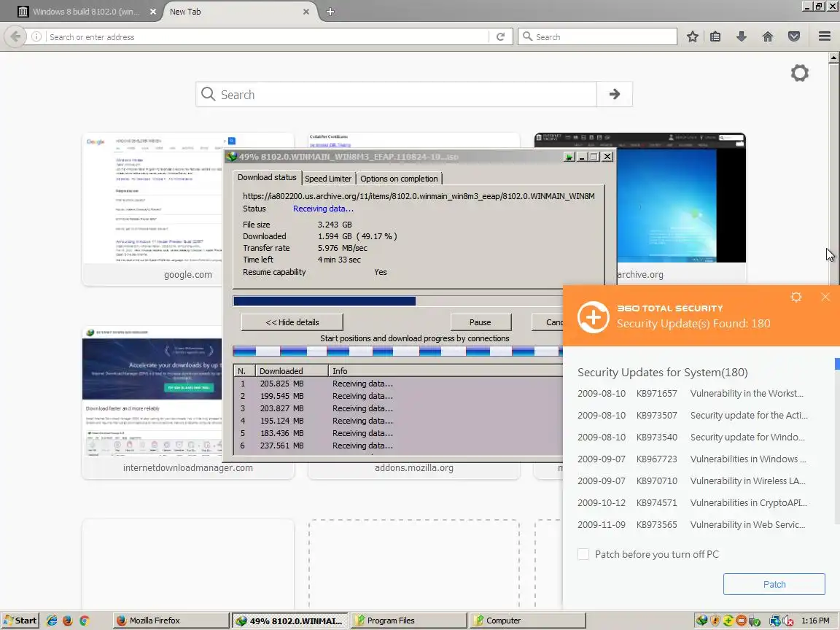This screenshot has width=840, height=630.
Task: Open network connection tray icon
Action: pyautogui.click(x=774, y=621)
